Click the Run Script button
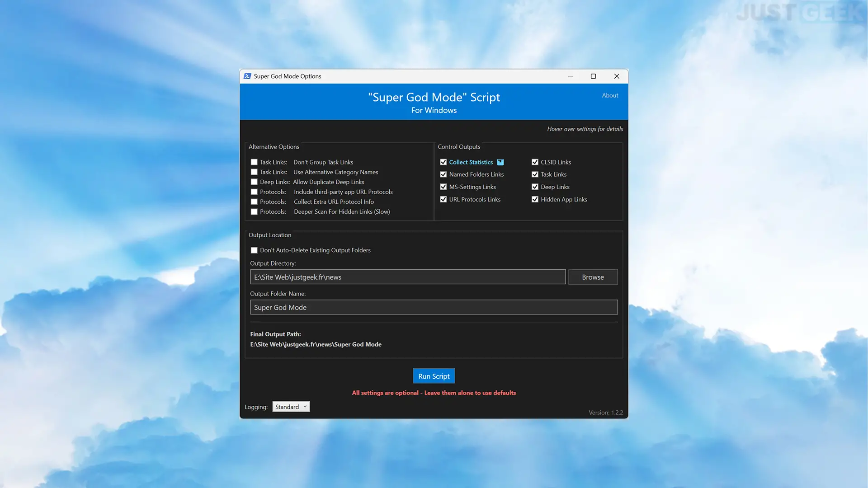The height and width of the screenshot is (488, 868). pyautogui.click(x=434, y=376)
